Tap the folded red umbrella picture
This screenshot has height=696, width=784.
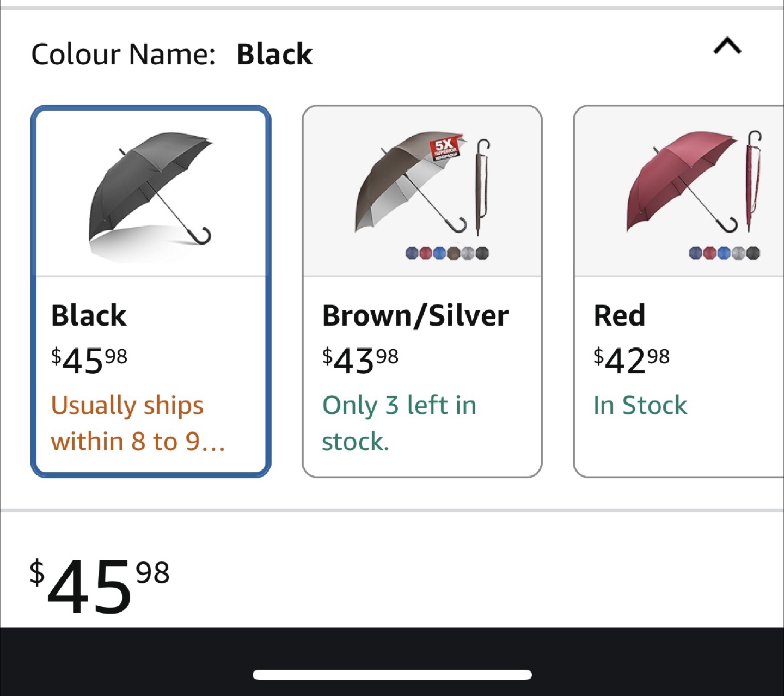[x=754, y=180]
